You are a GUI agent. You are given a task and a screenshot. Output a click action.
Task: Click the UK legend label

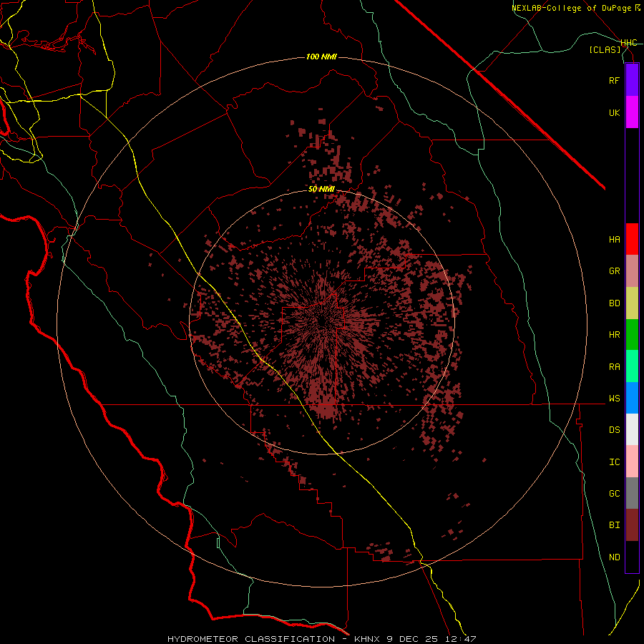point(614,112)
